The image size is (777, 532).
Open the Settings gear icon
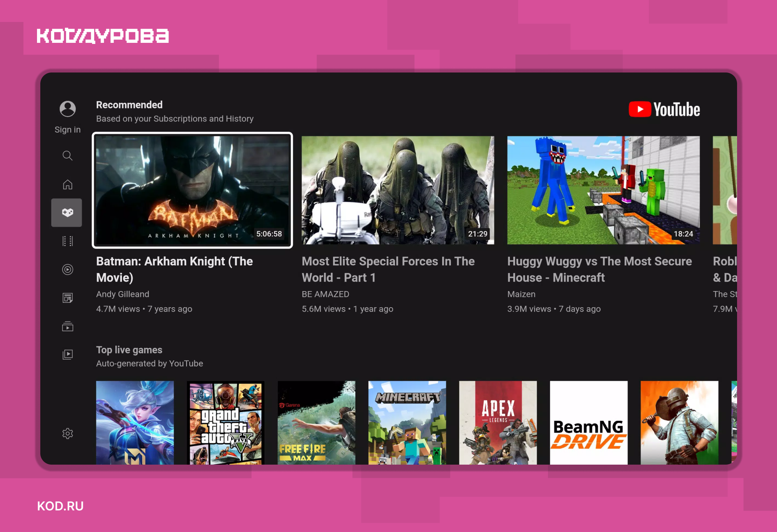point(67,434)
